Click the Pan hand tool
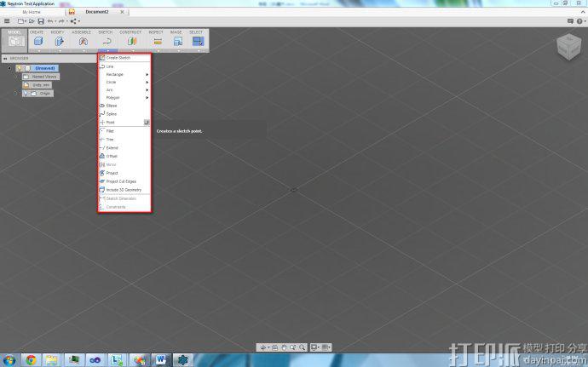 point(284,347)
